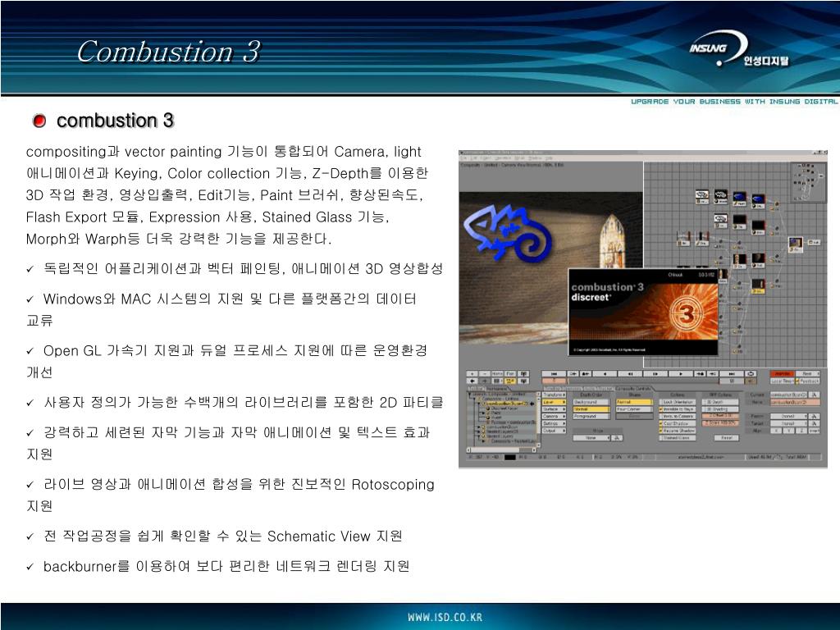This screenshot has height=630, width=840.
Task: Open the Output category
Action: [x=554, y=431]
